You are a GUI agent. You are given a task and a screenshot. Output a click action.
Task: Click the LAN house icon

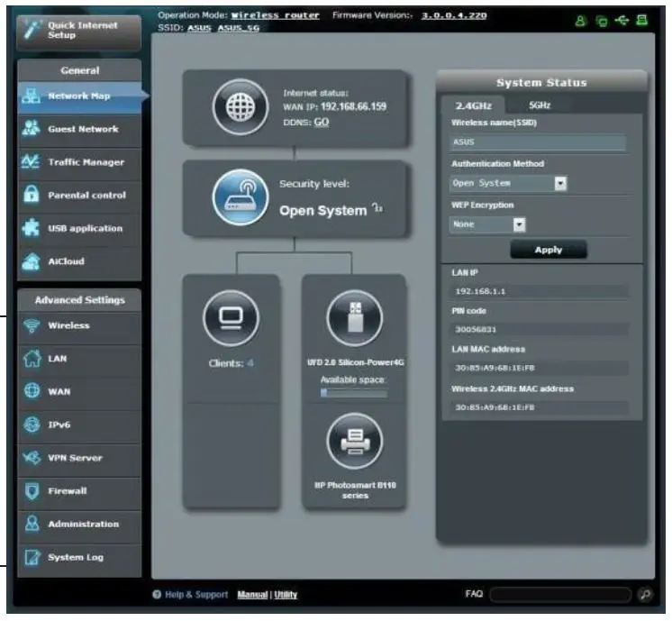(x=32, y=359)
